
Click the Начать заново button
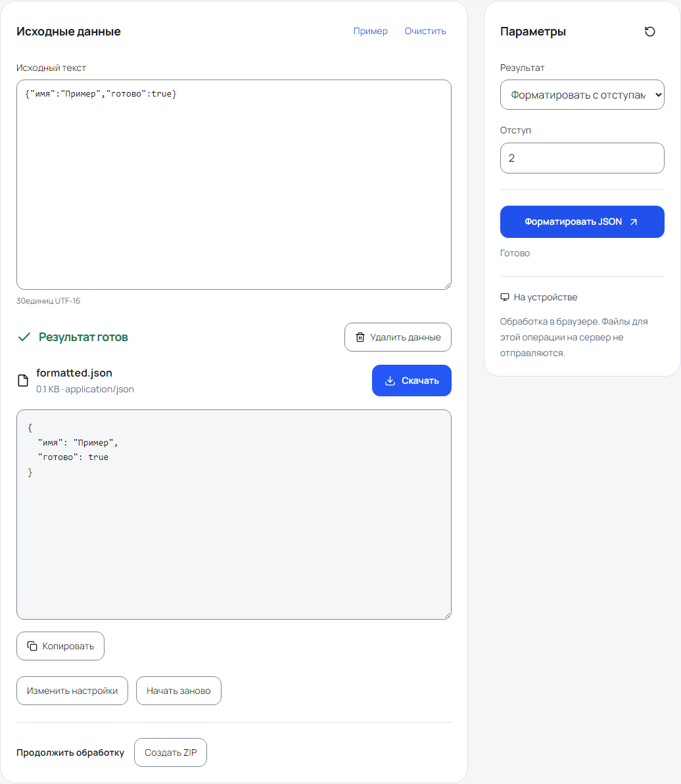click(x=179, y=691)
